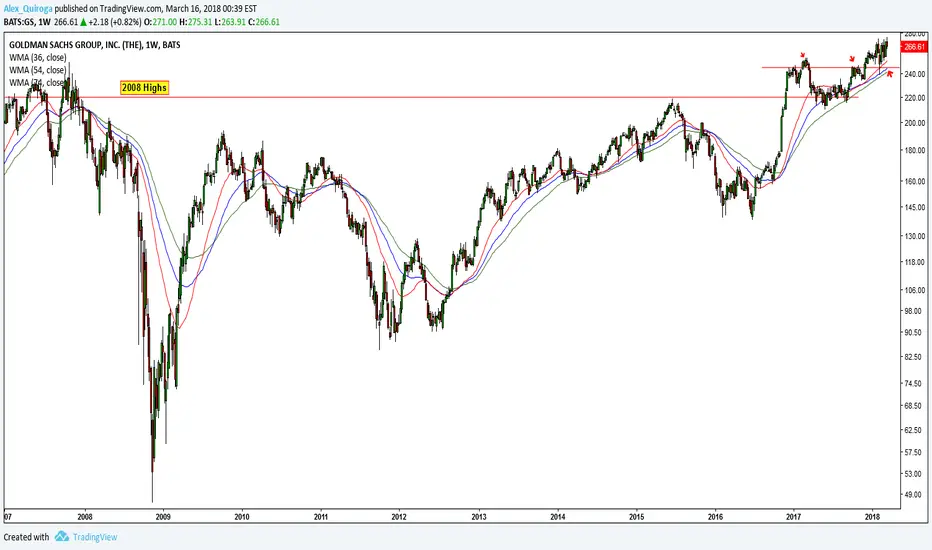Click the 'BATS:GS, 1W' symbol text

point(27,22)
